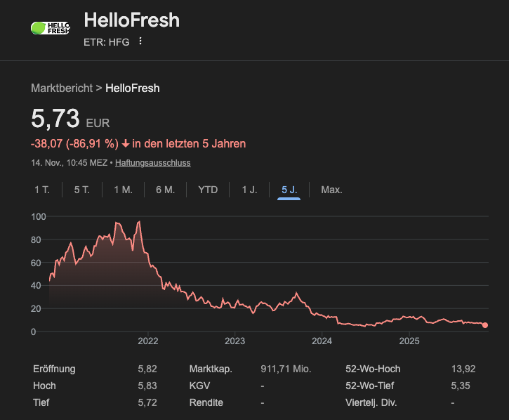Select the 5 T. time range tab
Viewport: 509px width, 420px height.
tap(82, 190)
